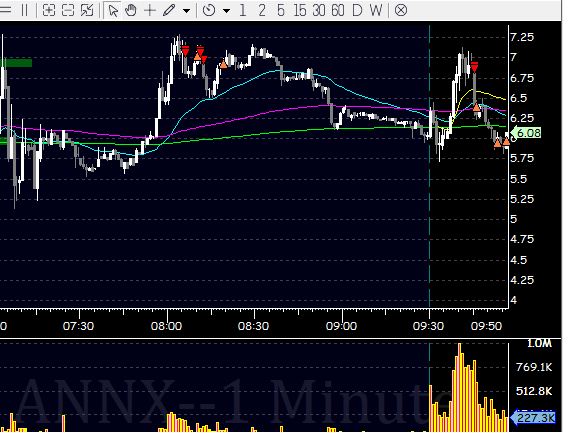Select the crosshair cursor tool
Screen dimensions: 564x432
tap(150, 10)
